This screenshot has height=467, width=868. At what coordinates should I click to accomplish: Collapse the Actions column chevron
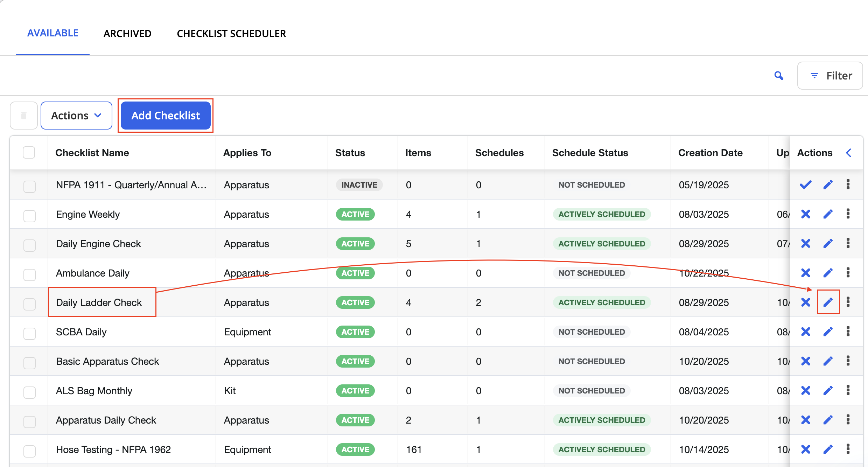point(849,153)
